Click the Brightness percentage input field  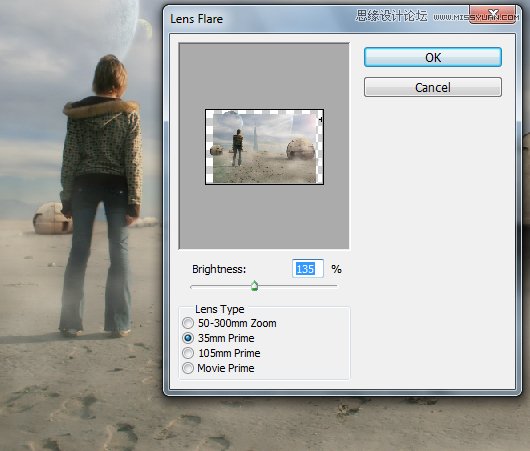(x=308, y=269)
